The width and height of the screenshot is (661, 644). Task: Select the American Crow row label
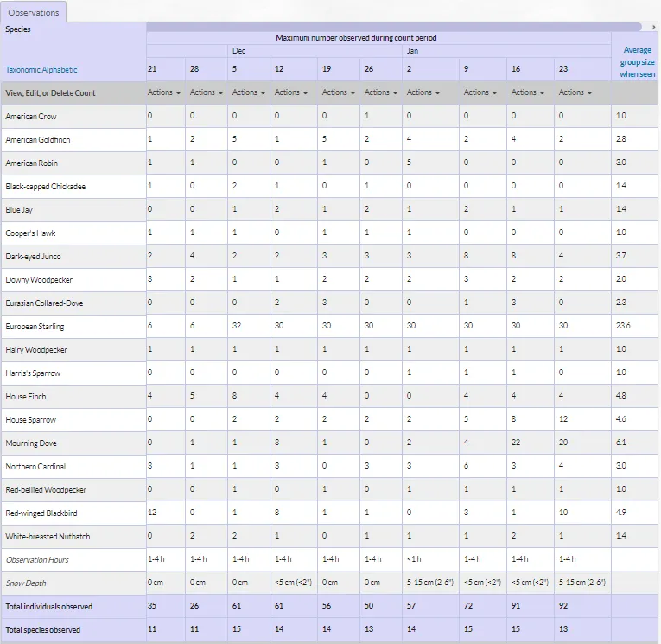coord(31,117)
